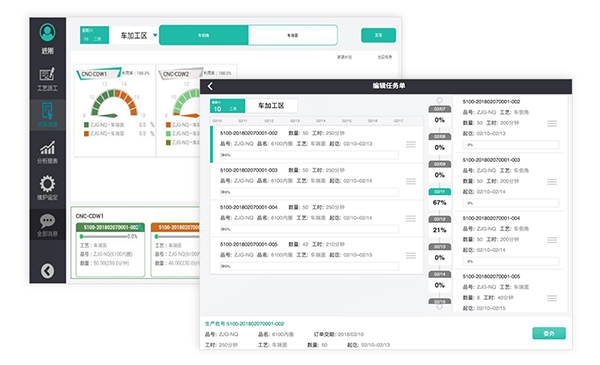Select the 02/14 date marker

point(439,281)
